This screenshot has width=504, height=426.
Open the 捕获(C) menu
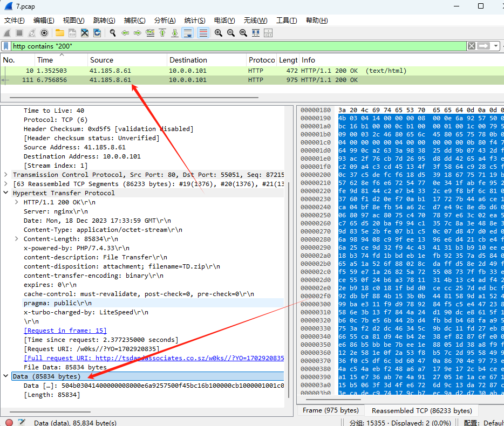click(135, 20)
